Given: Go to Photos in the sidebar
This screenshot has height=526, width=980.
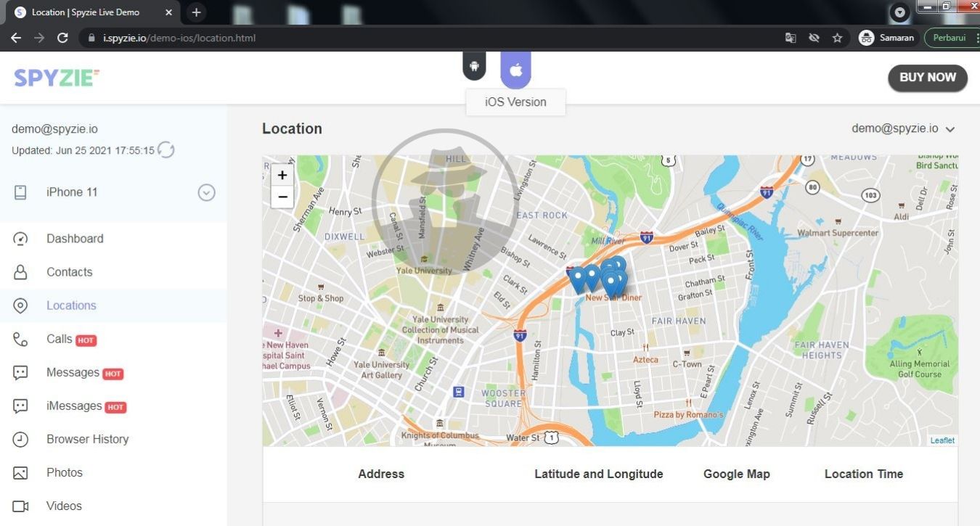Looking at the screenshot, I should click(x=65, y=472).
